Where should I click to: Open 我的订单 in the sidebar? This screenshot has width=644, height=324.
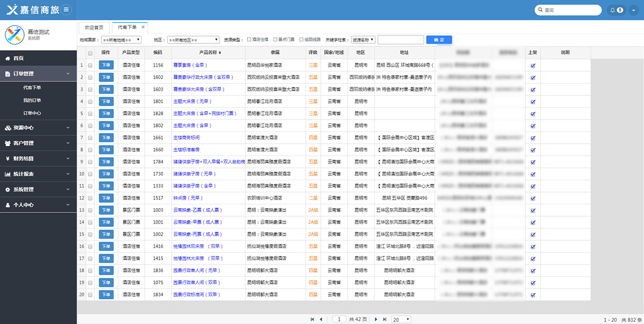pyautogui.click(x=32, y=100)
